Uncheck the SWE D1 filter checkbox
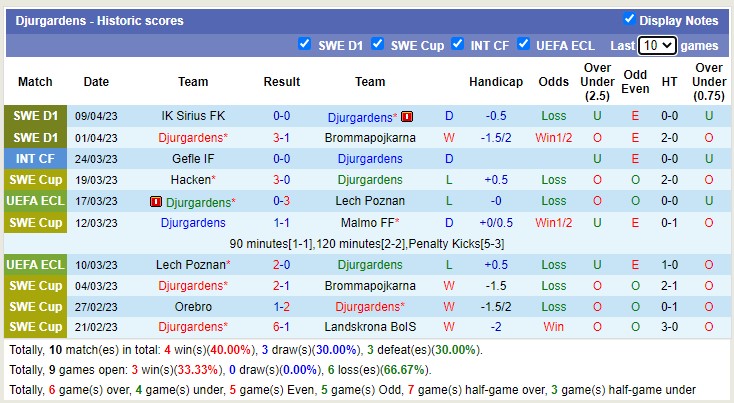Viewport: 734px width, 403px height. 305,44
